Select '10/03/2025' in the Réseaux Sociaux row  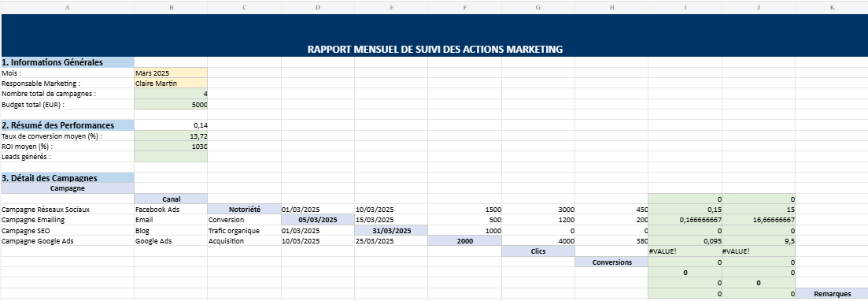click(391, 210)
